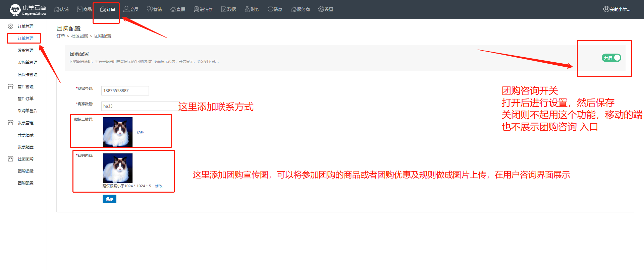Viewport: 644px width, 270px height.
Task: Click the 数据 data icon in navbar
Action: [x=224, y=9]
